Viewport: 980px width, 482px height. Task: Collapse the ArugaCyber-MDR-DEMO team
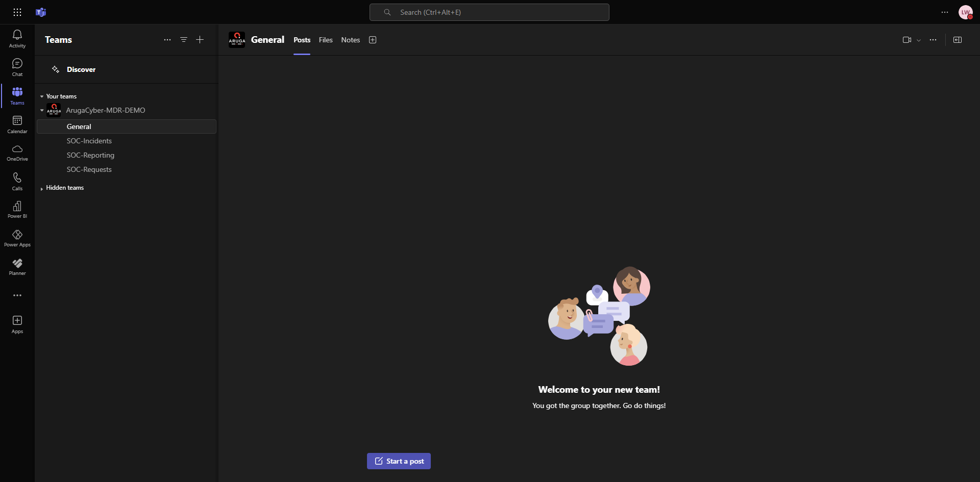coord(42,110)
